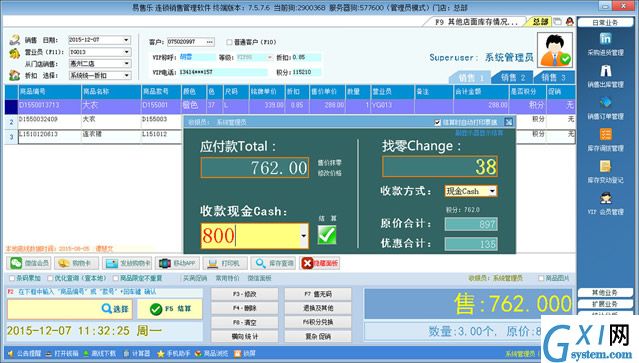The width and height of the screenshot is (639, 363).
Task: Open the 其他业务 sidebar section
Action: (x=605, y=293)
